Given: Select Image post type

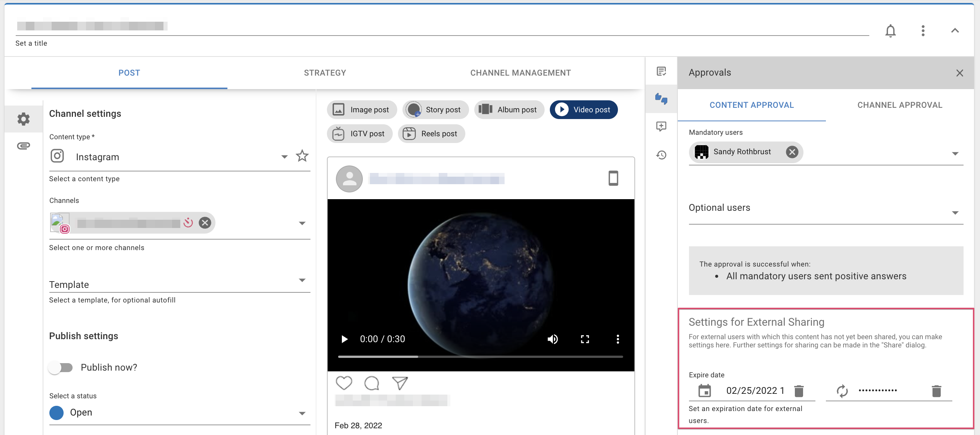Looking at the screenshot, I should pyautogui.click(x=361, y=110).
